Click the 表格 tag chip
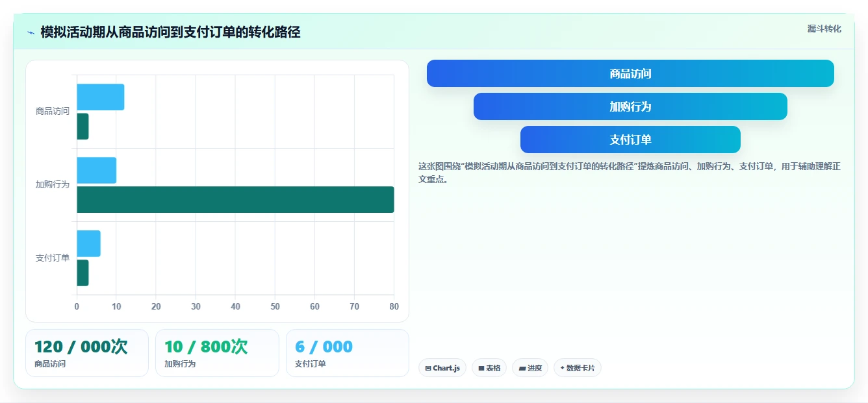Screen dimensions: 868x403 (489, 368)
